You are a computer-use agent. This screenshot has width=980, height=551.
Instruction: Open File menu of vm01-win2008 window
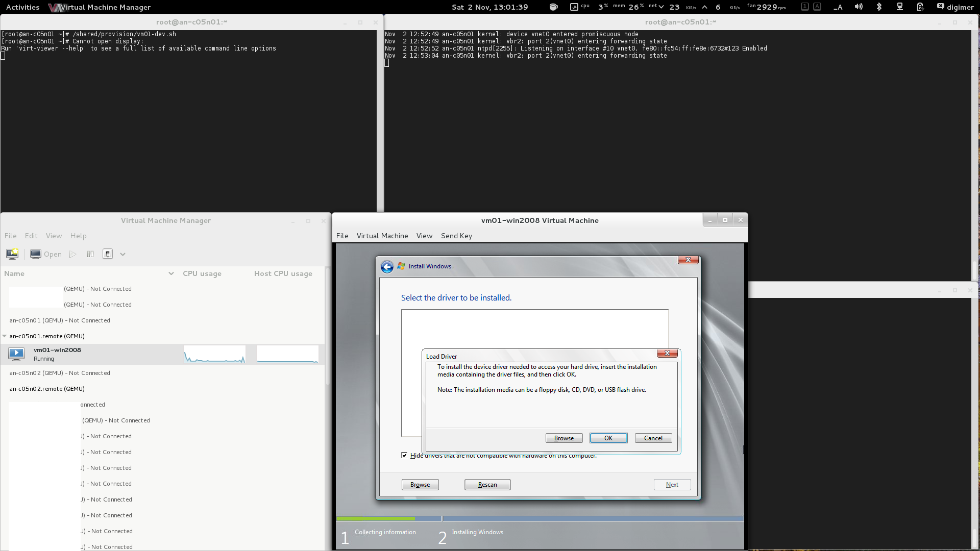[x=342, y=236]
